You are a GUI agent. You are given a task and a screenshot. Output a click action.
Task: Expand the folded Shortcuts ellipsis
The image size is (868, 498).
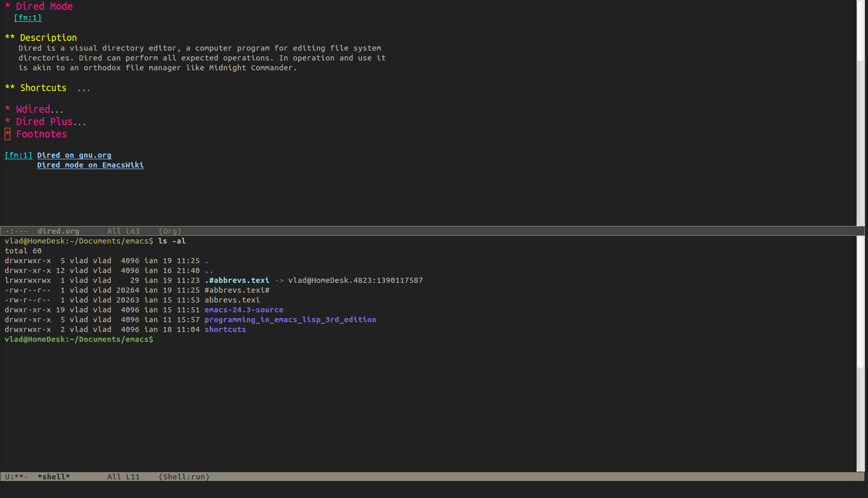[84, 89]
